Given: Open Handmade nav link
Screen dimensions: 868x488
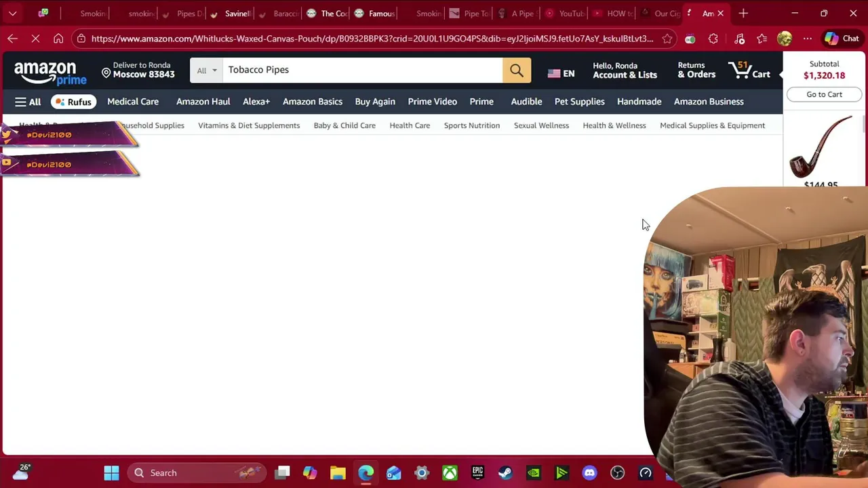Looking at the screenshot, I should click(639, 102).
